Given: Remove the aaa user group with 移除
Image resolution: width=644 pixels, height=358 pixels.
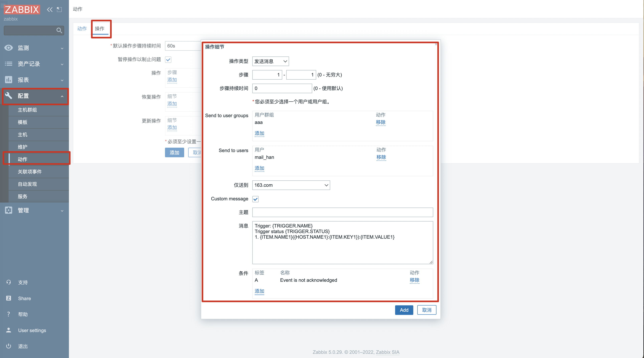Looking at the screenshot, I should pos(381,122).
